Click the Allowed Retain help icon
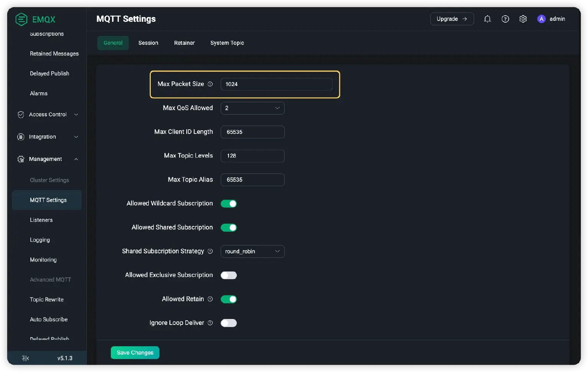 [x=210, y=299]
